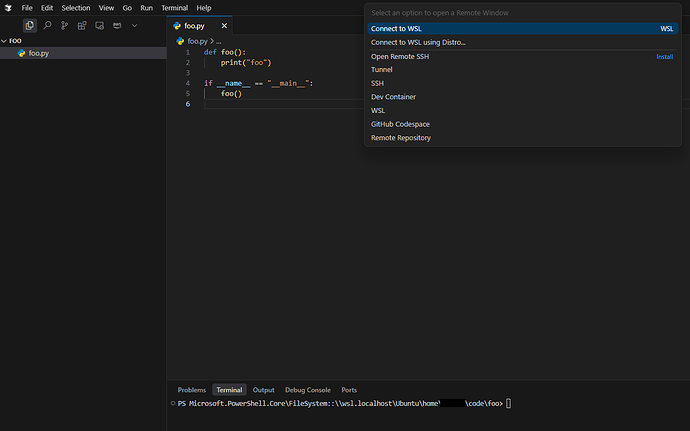Expand additional views chevron in activity bar

click(135, 26)
